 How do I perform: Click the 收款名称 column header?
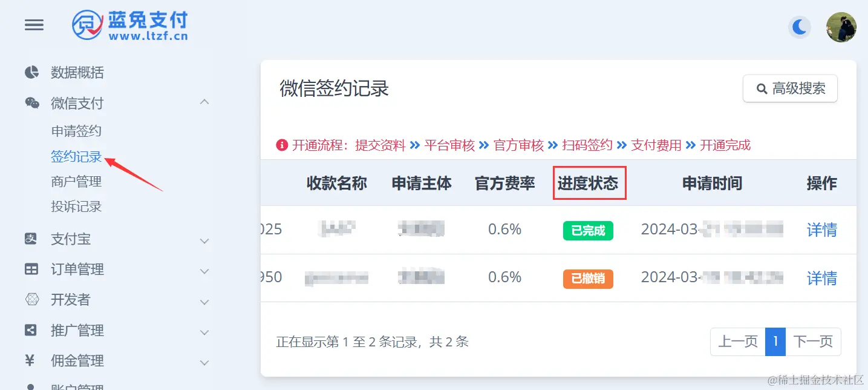[x=337, y=183]
